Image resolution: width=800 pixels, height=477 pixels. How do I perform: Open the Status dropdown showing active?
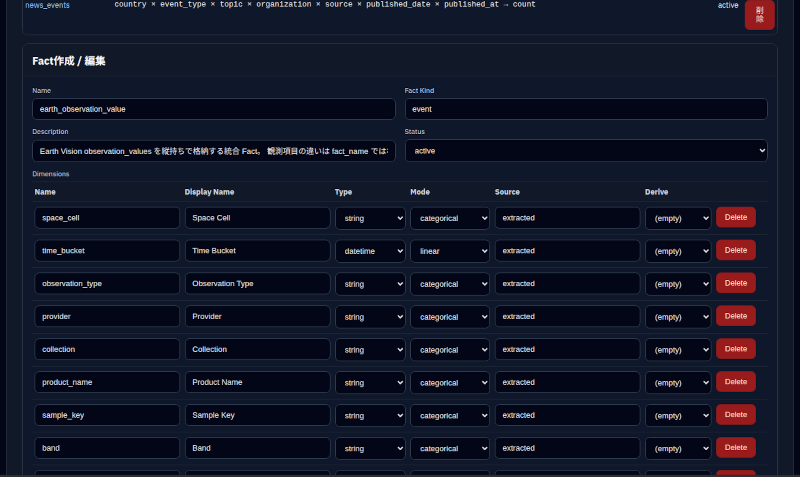(x=586, y=151)
